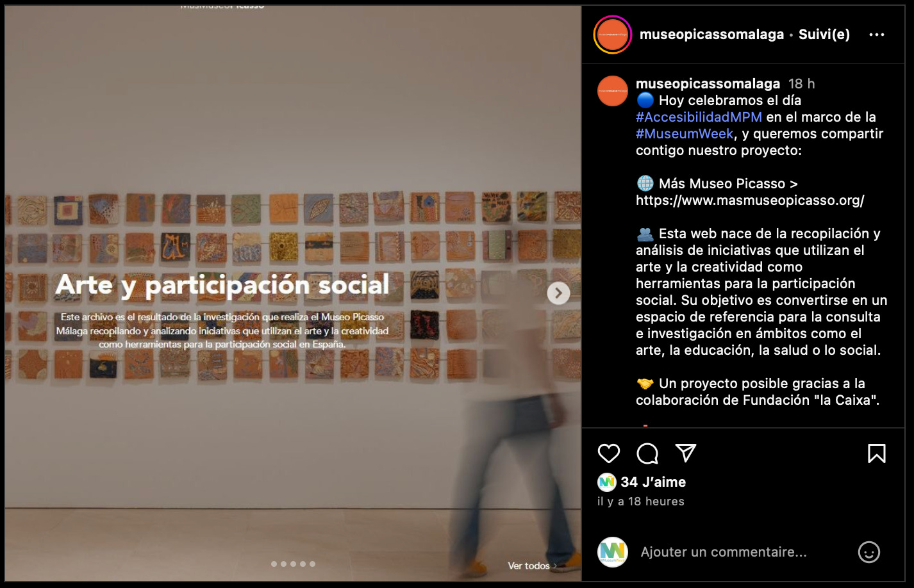Click the 'Esta web nace de la recopilación' text
The height and width of the screenshot is (588, 914).
761,292
